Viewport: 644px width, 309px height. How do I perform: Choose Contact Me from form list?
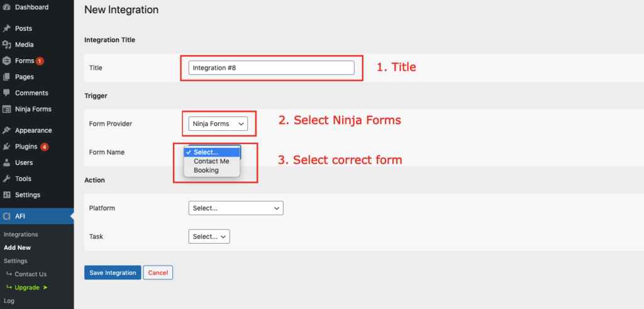point(211,161)
